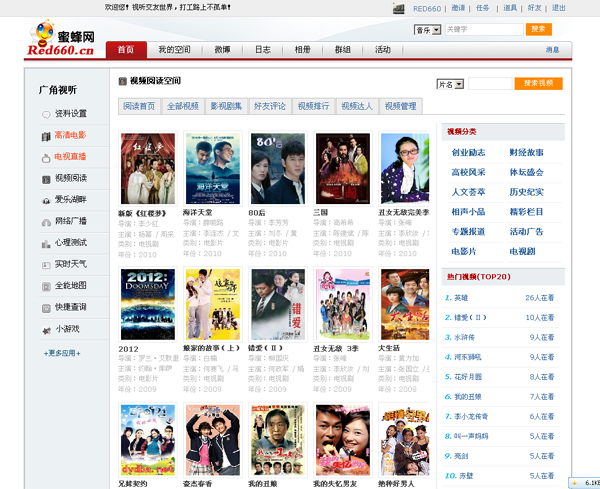Click the 小游戏 icon in sidebar
Viewport: 600px width, 489px height.
point(46,330)
